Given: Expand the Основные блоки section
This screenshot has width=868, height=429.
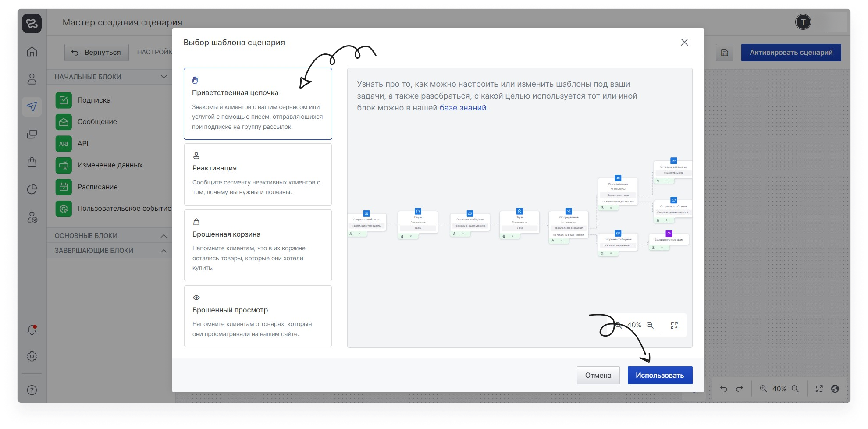Looking at the screenshot, I should (164, 236).
